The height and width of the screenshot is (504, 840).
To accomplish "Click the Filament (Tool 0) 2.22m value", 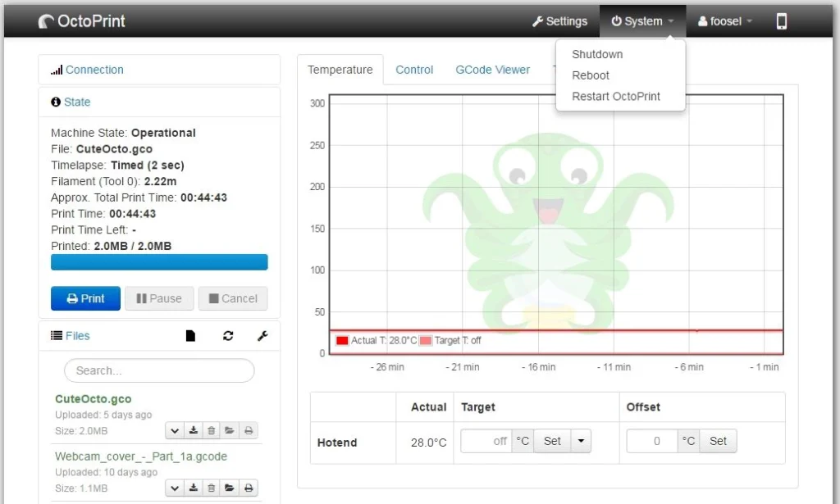I will tap(160, 181).
